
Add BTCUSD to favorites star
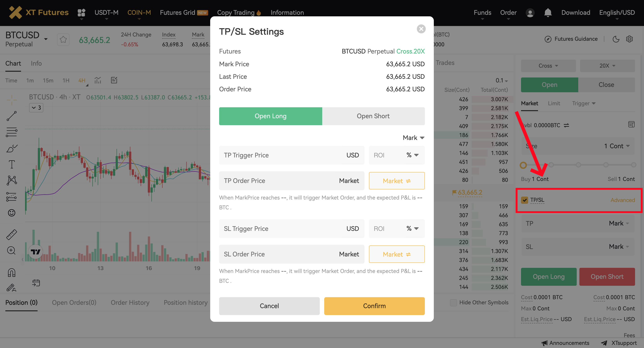[63, 40]
